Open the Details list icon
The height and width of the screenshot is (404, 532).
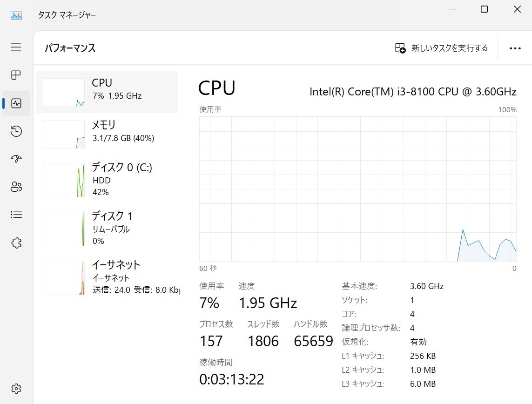point(16,215)
